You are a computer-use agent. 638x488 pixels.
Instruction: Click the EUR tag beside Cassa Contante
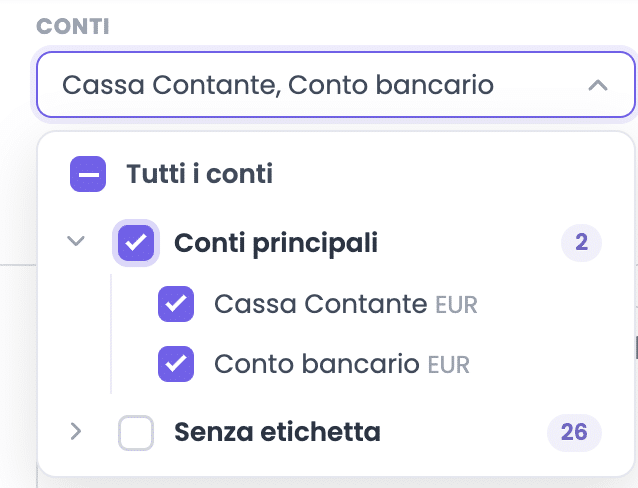point(456,305)
